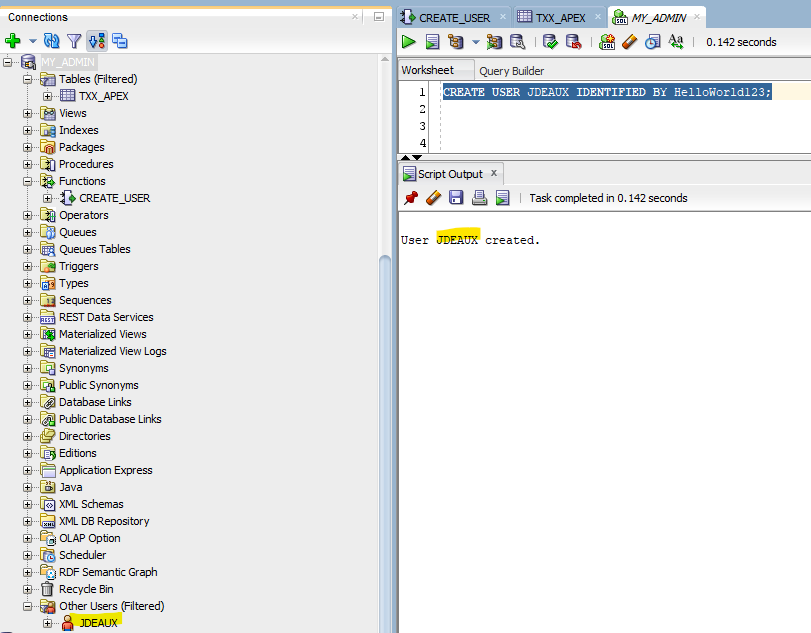This screenshot has height=633, width=811.
Task: Switch to the TXX_APEX tab
Action: (x=559, y=18)
